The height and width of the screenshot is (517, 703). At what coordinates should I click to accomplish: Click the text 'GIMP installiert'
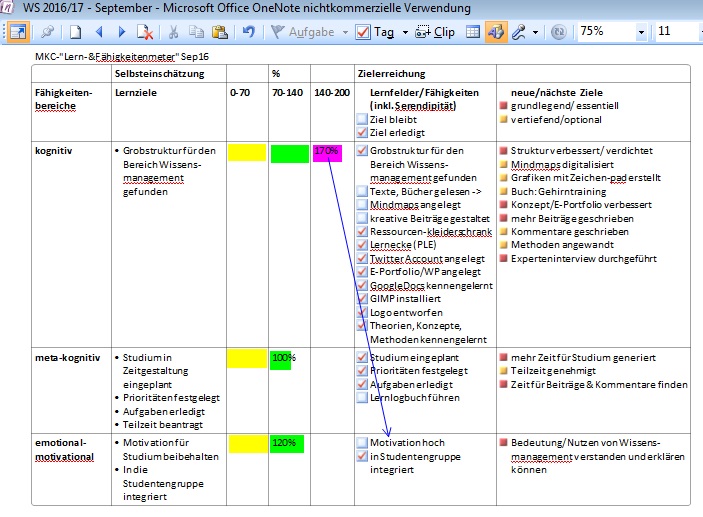click(x=405, y=299)
